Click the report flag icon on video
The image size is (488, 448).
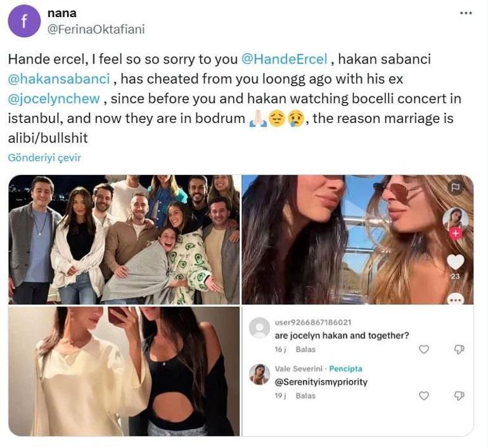pyautogui.click(x=455, y=188)
